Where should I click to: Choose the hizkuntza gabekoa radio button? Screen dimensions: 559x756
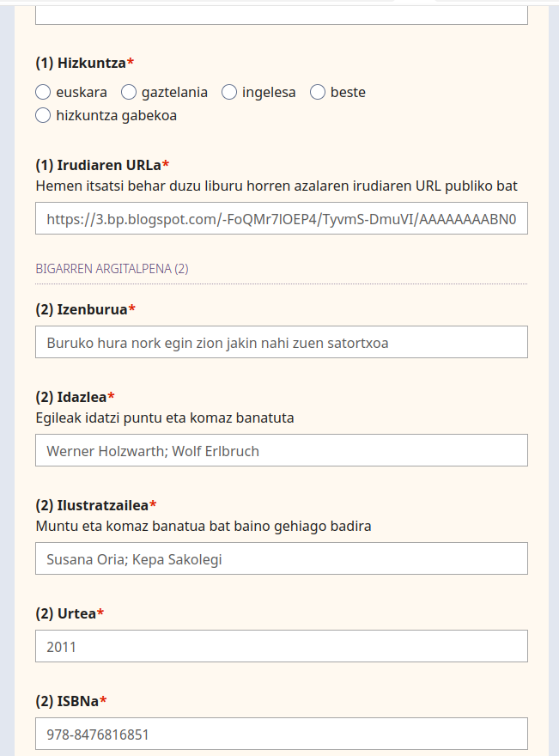[44, 115]
